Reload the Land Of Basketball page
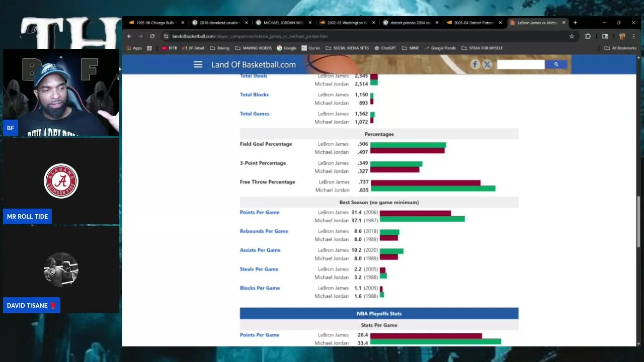Image resolution: width=644 pixels, height=362 pixels. (x=152, y=36)
